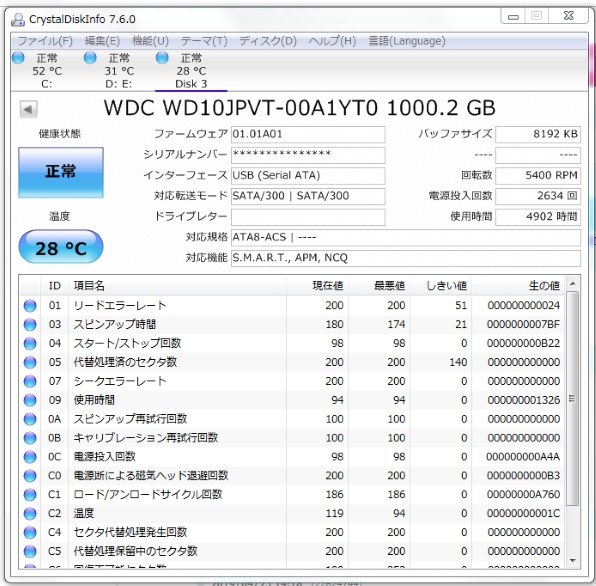Click the D: E: drive status orb

coord(90,58)
